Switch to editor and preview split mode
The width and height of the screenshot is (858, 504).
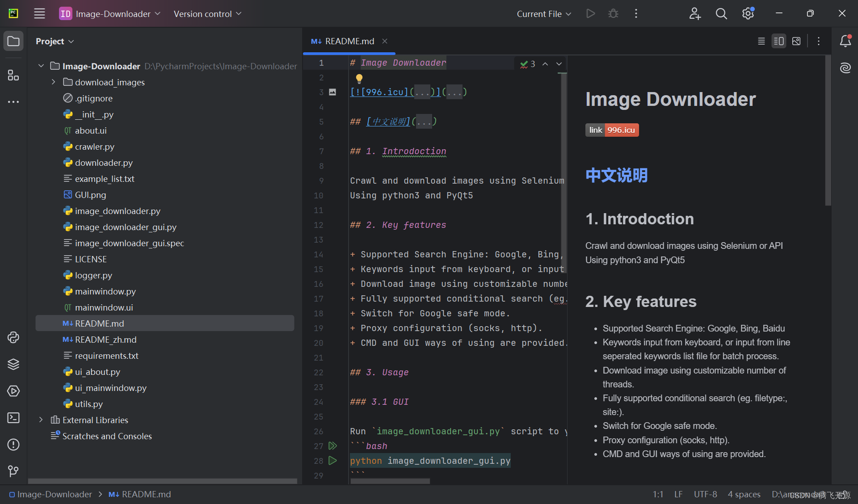coord(779,41)
